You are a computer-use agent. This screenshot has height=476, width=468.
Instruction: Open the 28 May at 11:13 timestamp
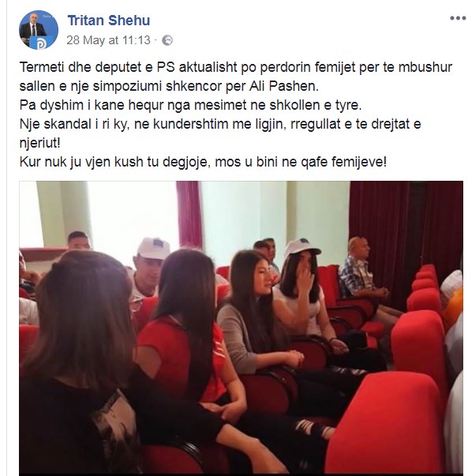(108, 40)
